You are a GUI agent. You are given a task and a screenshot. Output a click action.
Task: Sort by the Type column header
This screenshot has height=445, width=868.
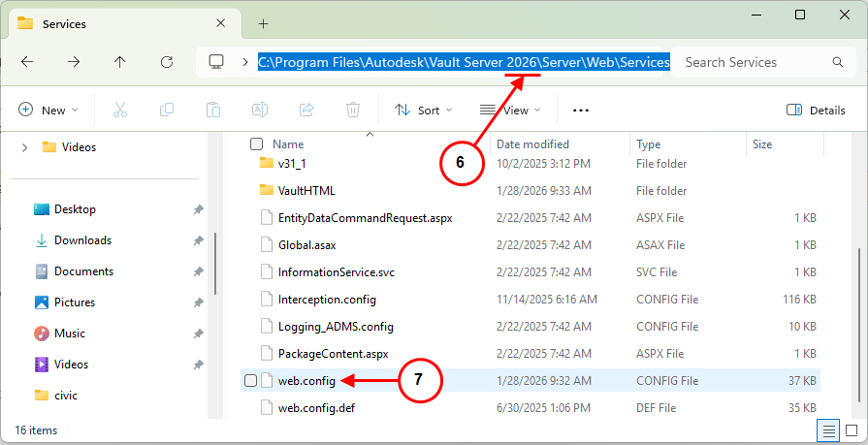[x=648, y=144]
